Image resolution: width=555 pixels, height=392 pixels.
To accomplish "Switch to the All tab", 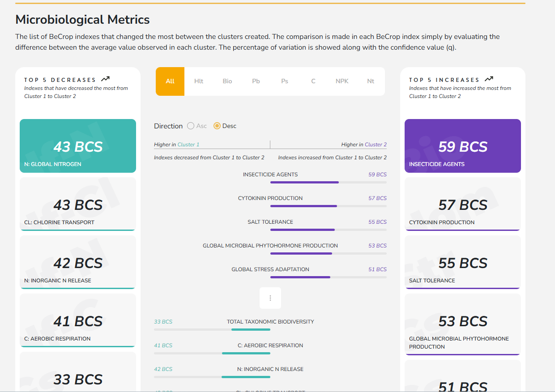I will (x=170, y=81).
